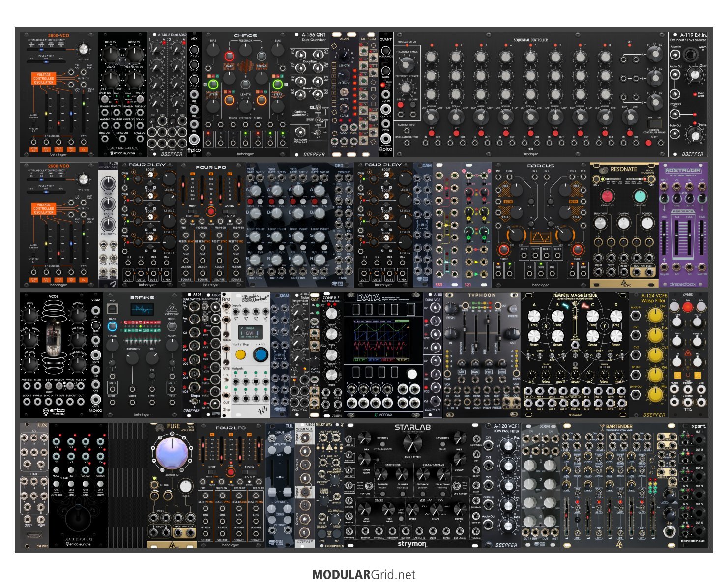This screenshot has width=728, height=585.
Task: Click the dreadbox logo on Nostalgia
Action: coord(683,284)
